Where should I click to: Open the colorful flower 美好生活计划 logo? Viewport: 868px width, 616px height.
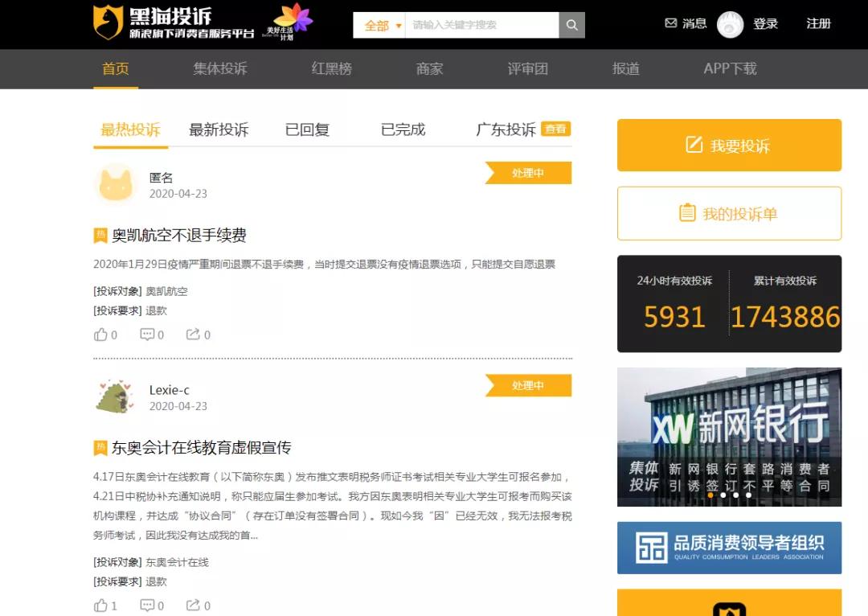[288, 23]
